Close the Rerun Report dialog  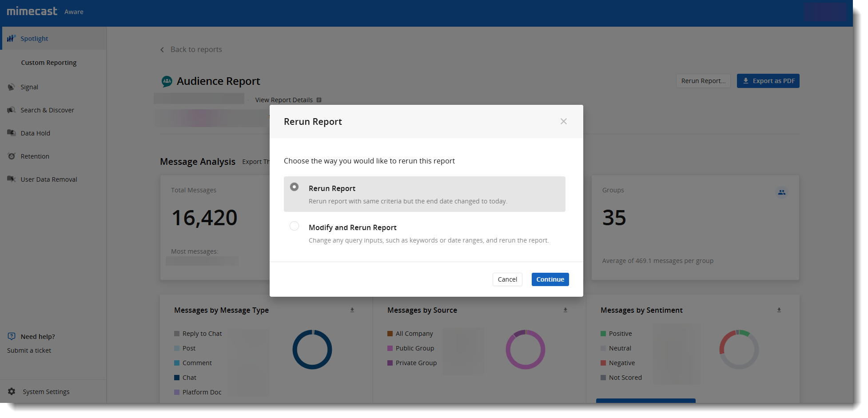click(563, 122)
